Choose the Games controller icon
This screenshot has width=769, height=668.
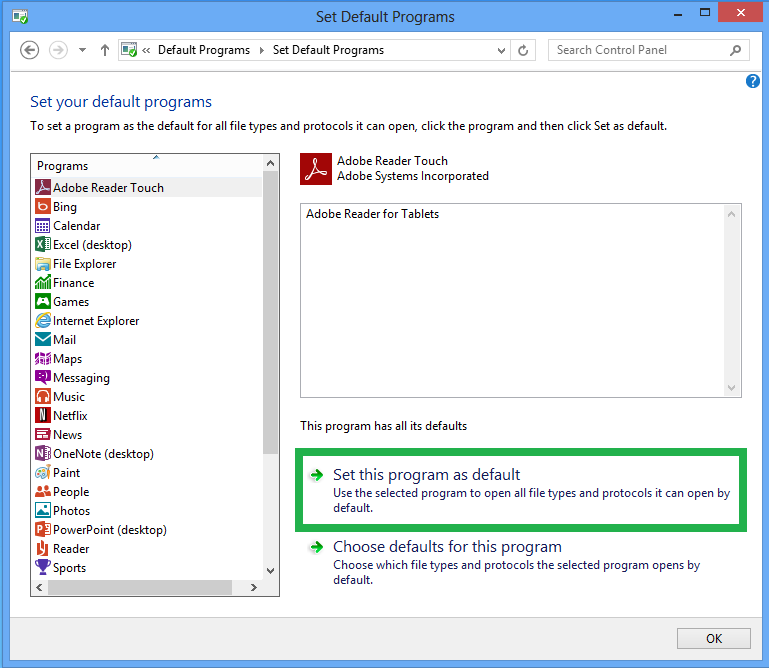[43, 302]
